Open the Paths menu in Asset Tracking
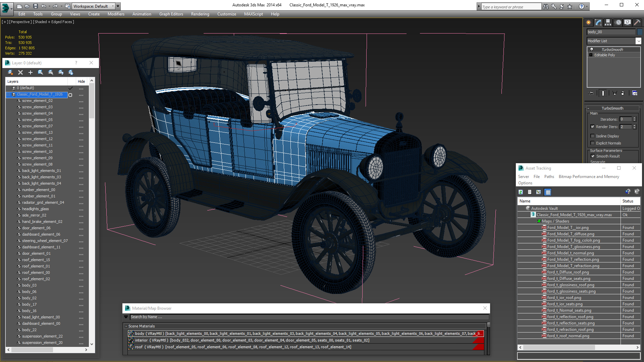 coord(549,177)
